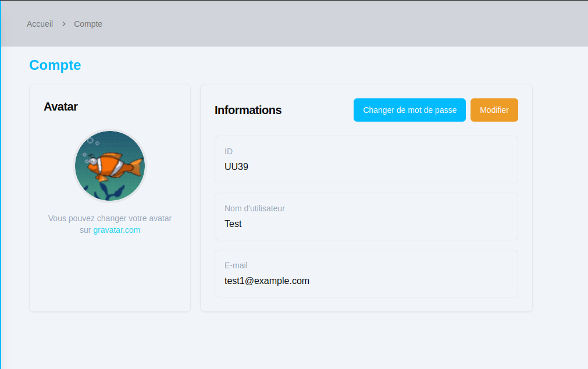Click the Compte page heading
This screenshot has height=369, width=588.
(55, 65)
